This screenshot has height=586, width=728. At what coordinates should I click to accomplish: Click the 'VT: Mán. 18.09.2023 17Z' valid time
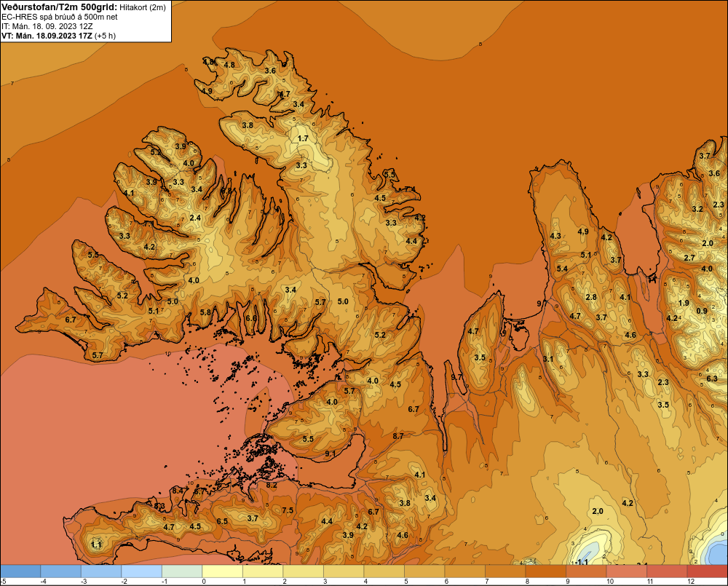tap(47, 36)
